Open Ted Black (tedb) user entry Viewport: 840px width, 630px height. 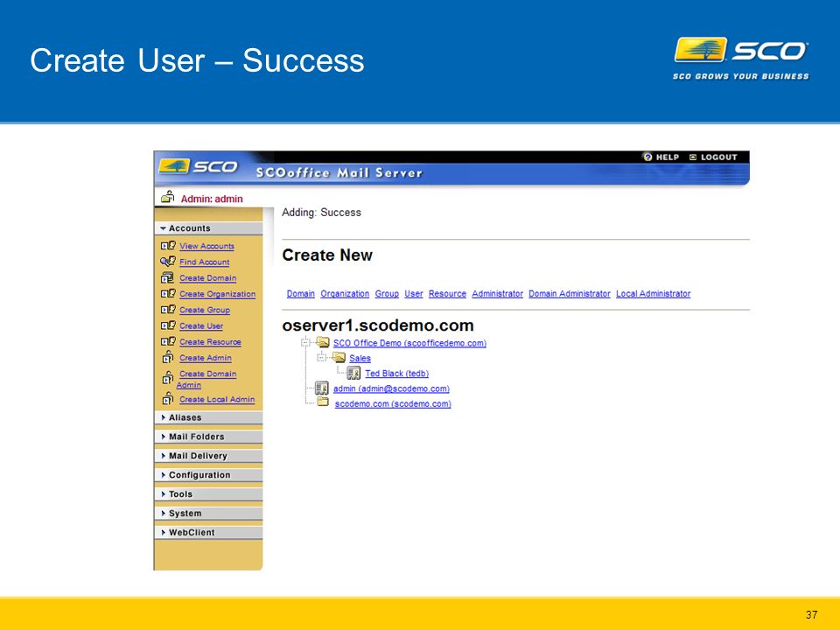tap(397, 374)
